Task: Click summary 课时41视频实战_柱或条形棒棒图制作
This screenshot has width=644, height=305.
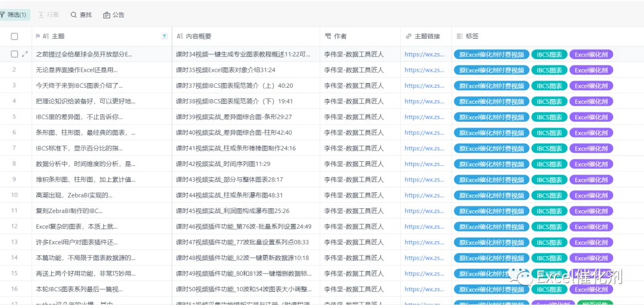Action: 236,148
